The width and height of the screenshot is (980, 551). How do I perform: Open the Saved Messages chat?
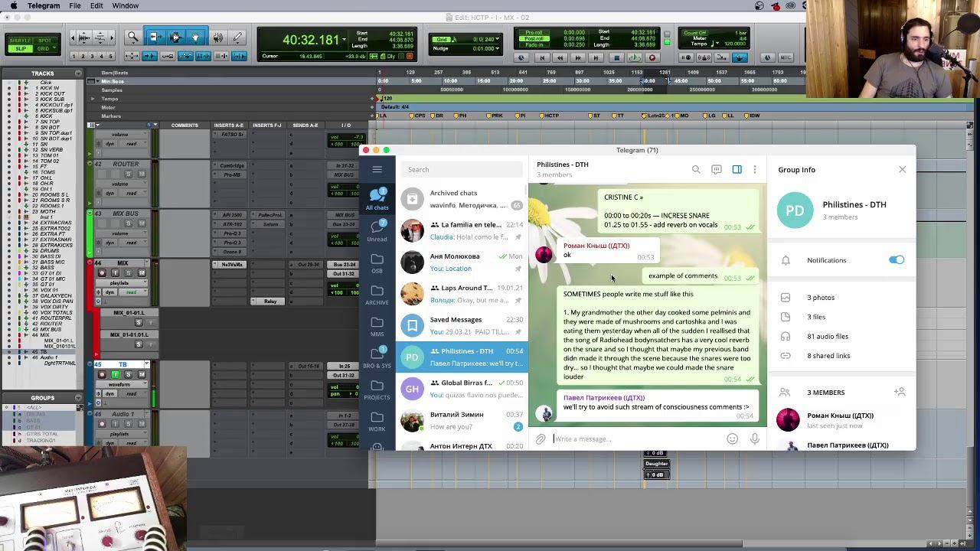tap(462, 325)
